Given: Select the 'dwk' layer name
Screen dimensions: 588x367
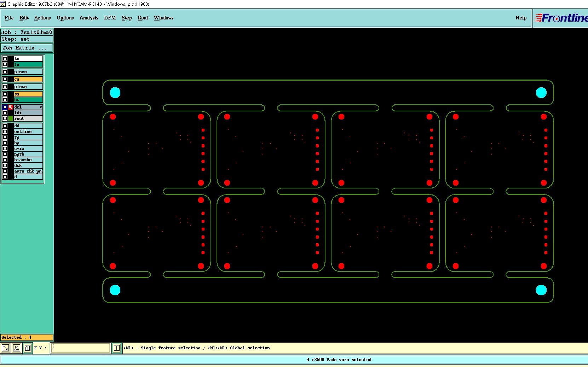Looking at the screenshot, I should [28, 165].
